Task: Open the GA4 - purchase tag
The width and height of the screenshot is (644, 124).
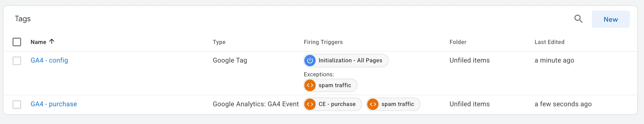Action: tap(54, 104)
